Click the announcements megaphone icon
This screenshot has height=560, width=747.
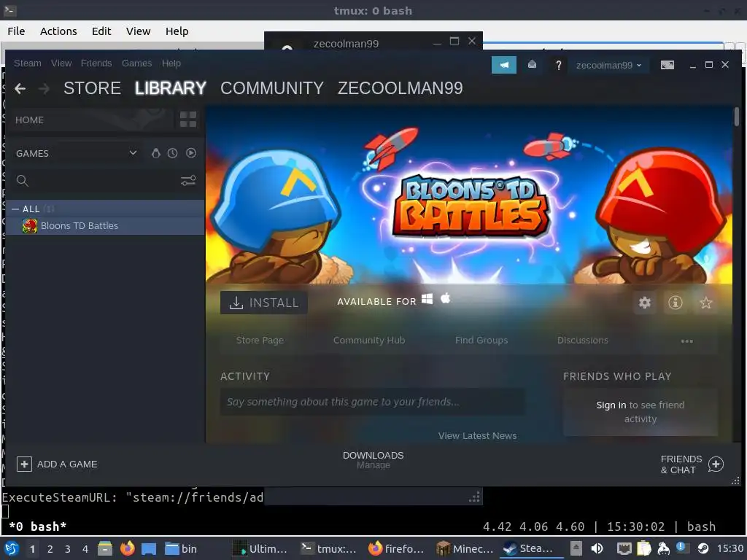coord(504,65)
